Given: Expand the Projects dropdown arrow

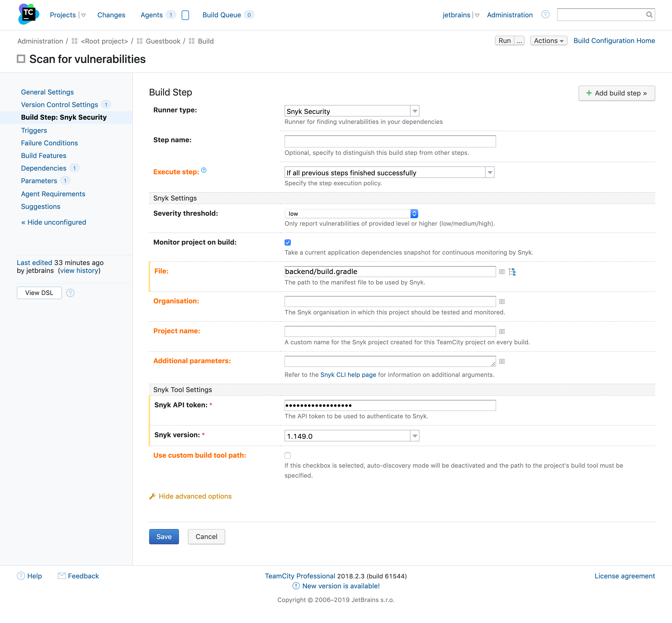Looking at the screenshot, I should [x=84, y=15].
